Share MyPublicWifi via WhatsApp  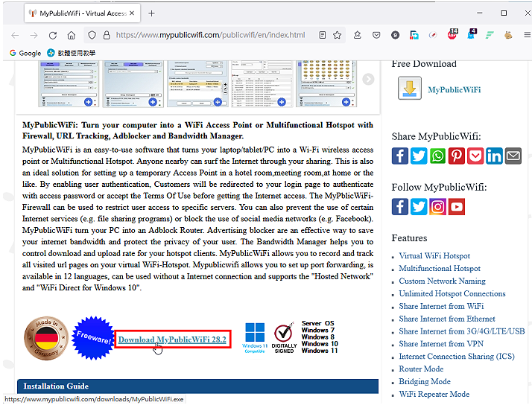point(437,156)
